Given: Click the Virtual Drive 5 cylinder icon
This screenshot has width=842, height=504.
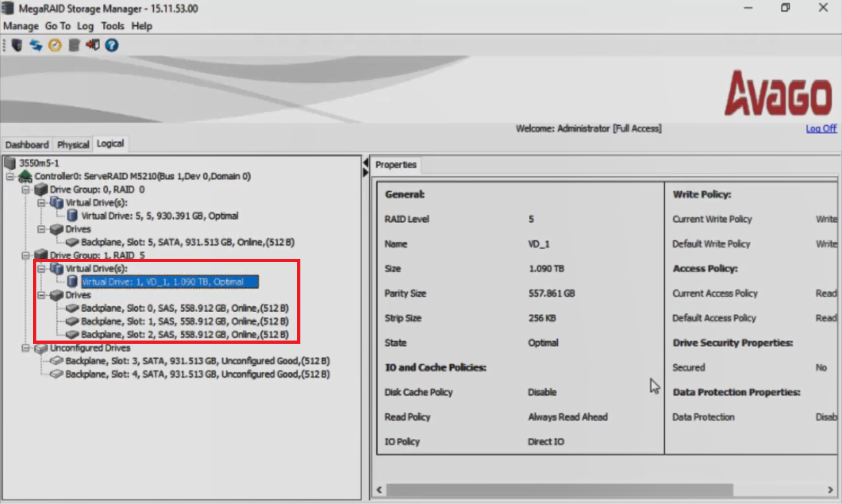Looking at the screenshot, I should click(x=72, y=216).
